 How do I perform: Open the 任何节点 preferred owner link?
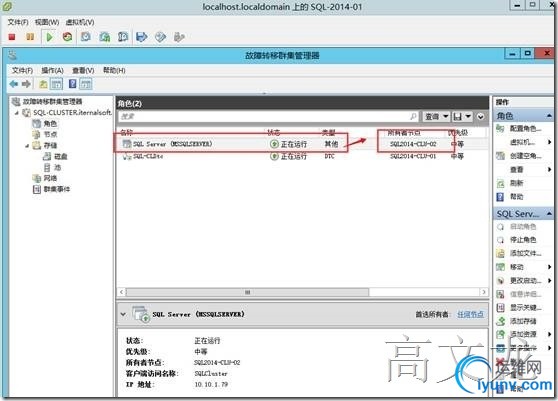click(x=470, y=314)
